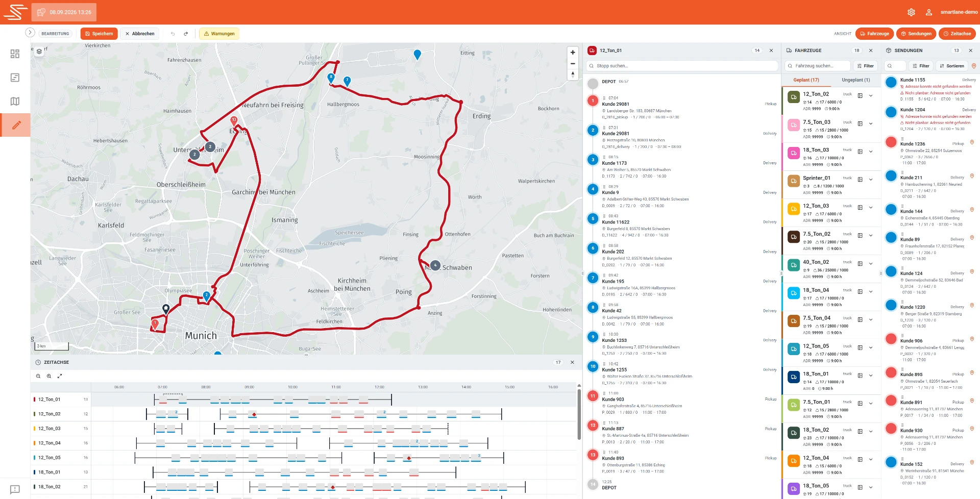Expand the 7.5_Ton_03 vehicle card

pos(871,124)
